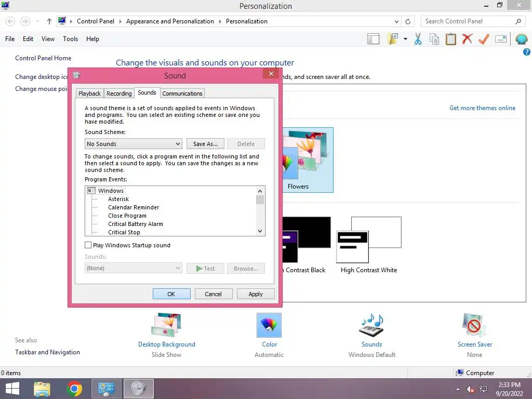Image resolution: width=532 pixels, height=399 pixels.
Task: Open the View menu
Action: (x=48, y=39)
